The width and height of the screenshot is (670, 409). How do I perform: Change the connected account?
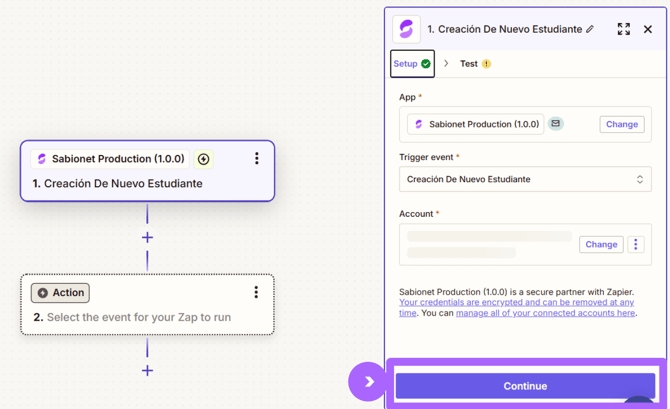[601, 244]
